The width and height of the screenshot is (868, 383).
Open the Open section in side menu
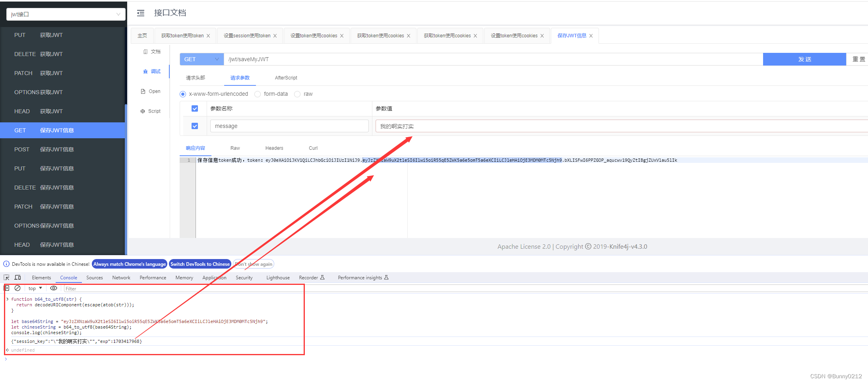[x=151, y=91]
